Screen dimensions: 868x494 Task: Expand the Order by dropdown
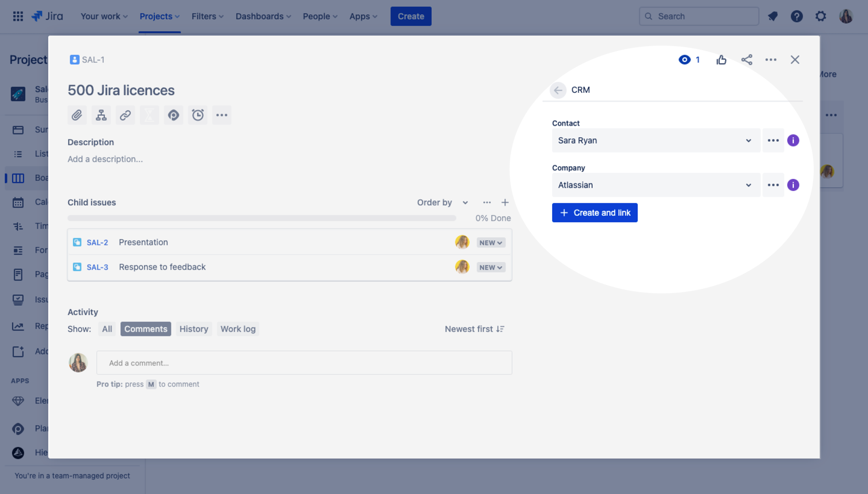point(443,203)
